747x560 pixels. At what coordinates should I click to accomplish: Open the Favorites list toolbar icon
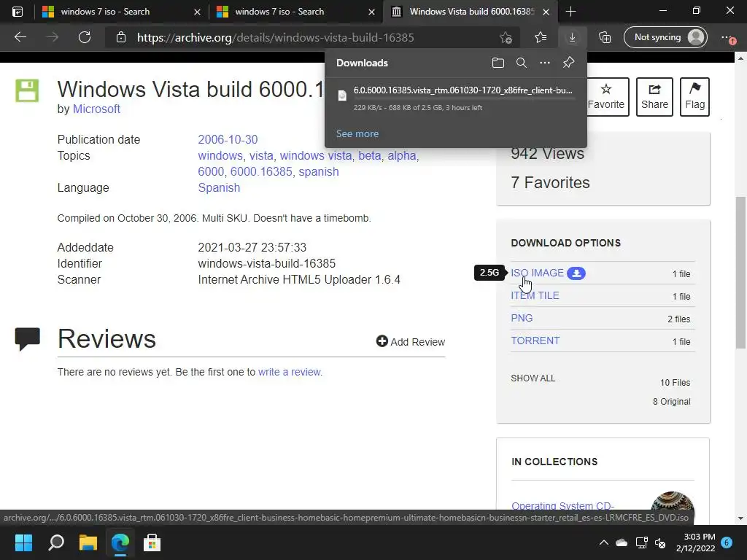pos(541,37)
